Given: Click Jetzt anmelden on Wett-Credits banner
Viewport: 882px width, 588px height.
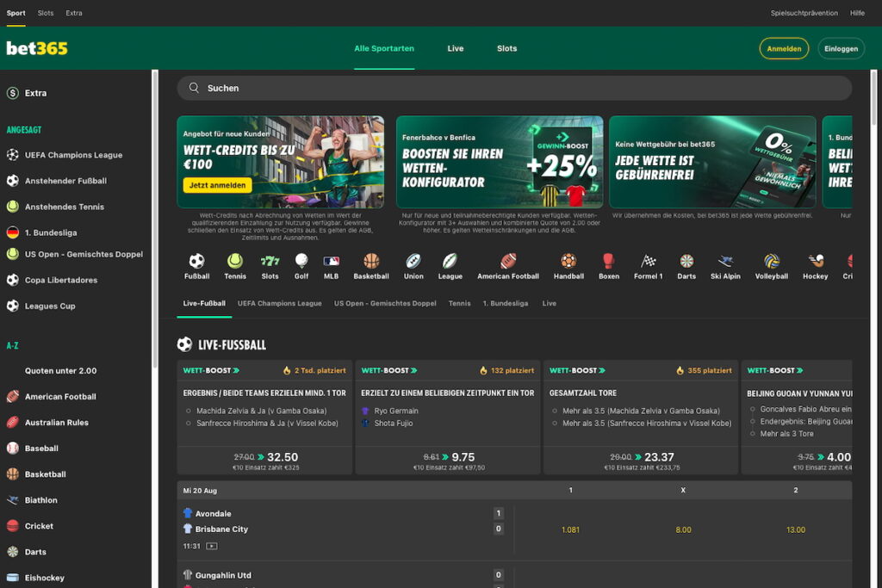Looking at the screenshot, I should point(217,185).
